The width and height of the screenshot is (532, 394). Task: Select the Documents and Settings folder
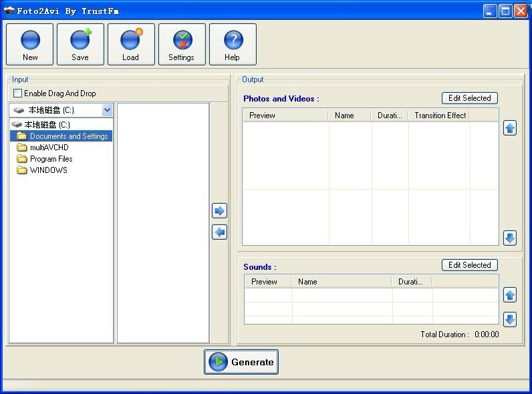point(68,136)
